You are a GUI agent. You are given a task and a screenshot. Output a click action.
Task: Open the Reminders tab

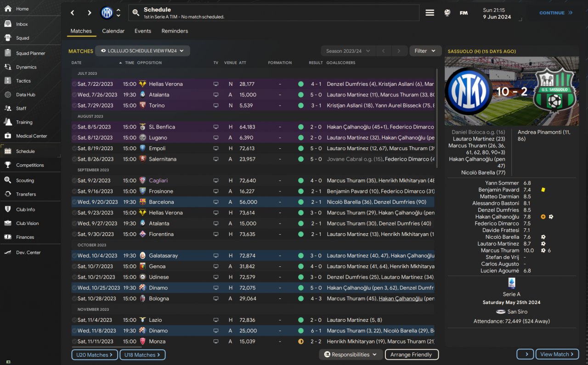(175, 31)
